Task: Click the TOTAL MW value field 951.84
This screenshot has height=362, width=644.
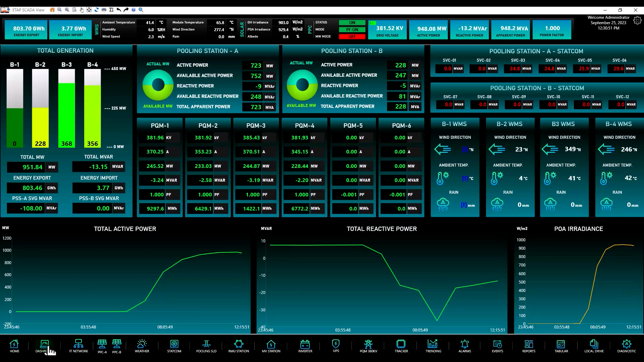Action: [x=33, y=167]
